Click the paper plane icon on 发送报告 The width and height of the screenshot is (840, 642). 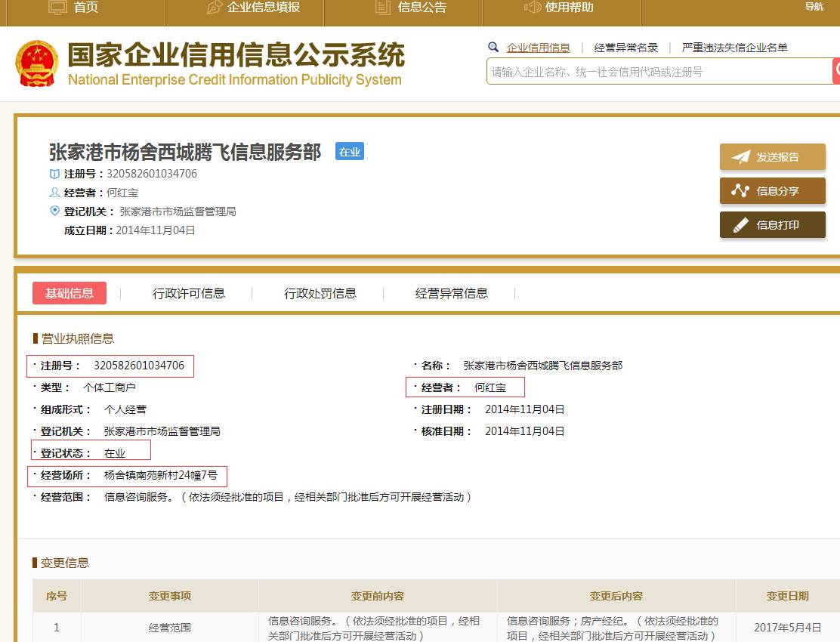pos(741,157)
